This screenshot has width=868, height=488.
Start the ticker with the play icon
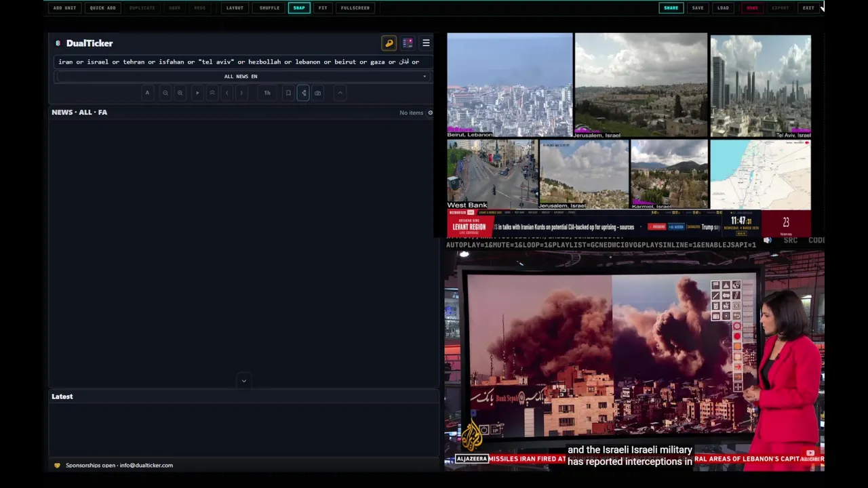tap(197, 93)
